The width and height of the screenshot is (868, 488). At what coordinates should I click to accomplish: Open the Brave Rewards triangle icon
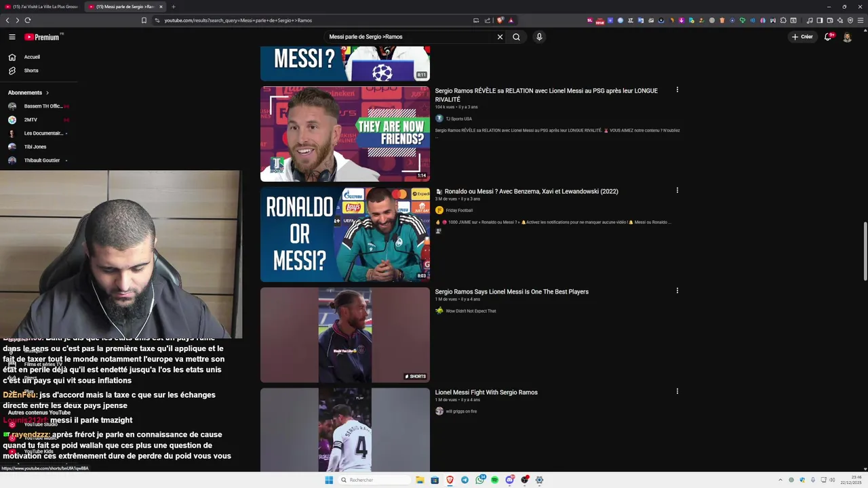point(511,20)
